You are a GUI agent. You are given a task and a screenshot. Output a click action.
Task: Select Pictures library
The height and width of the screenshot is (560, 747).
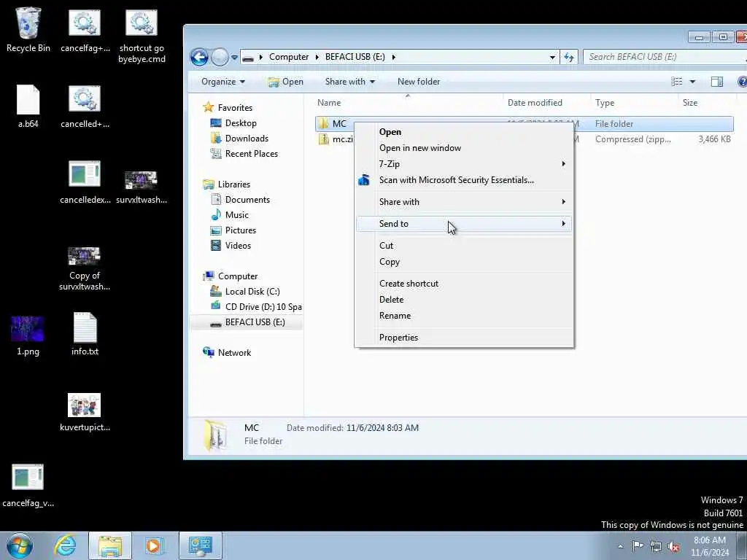241,230
